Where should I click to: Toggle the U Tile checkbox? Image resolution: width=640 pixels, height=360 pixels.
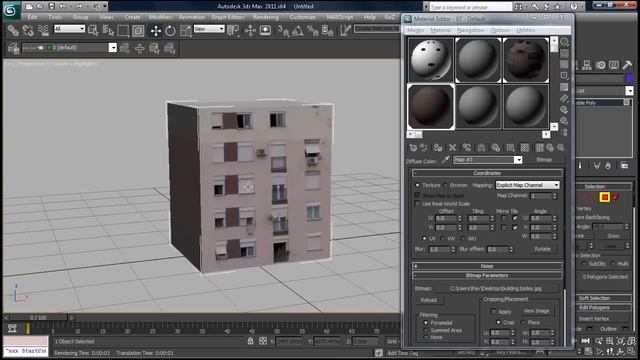pyautogui.click(x=515, y=218)
